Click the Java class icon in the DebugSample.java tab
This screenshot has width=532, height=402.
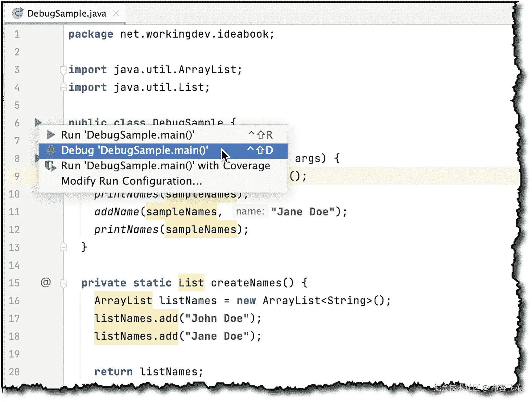coord(18,13)
